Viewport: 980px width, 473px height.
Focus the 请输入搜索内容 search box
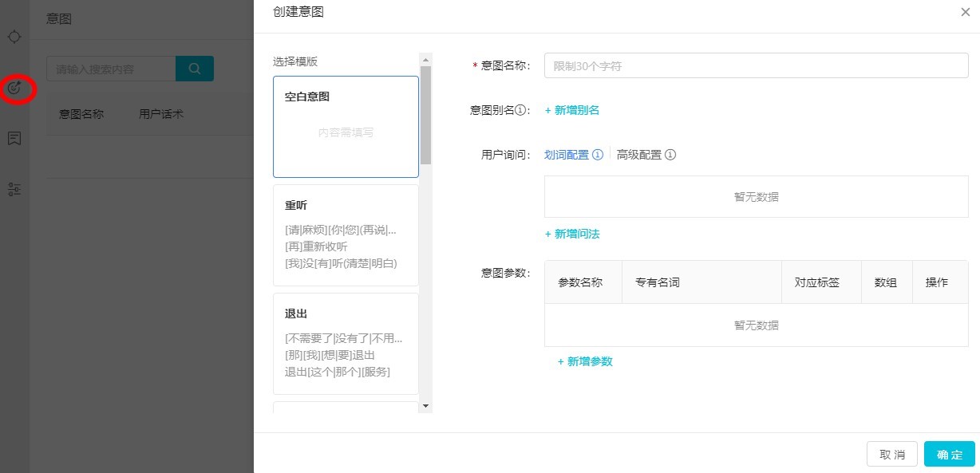[111, 69]
